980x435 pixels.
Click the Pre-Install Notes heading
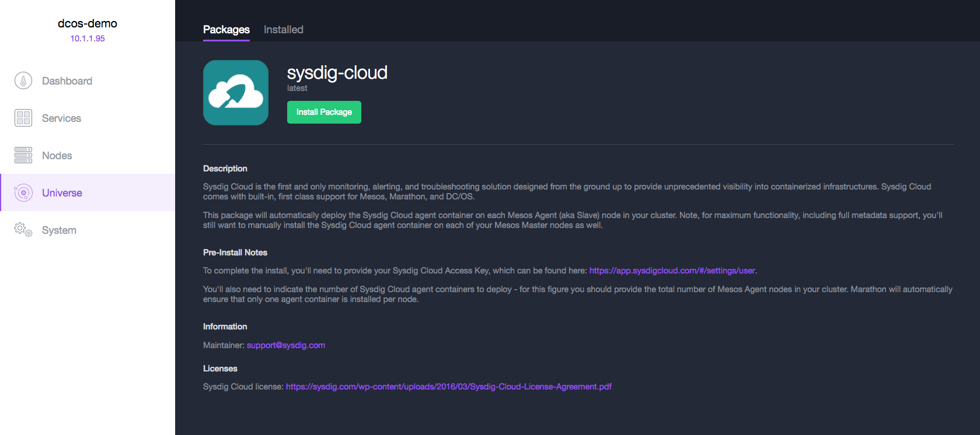point(235,252)
